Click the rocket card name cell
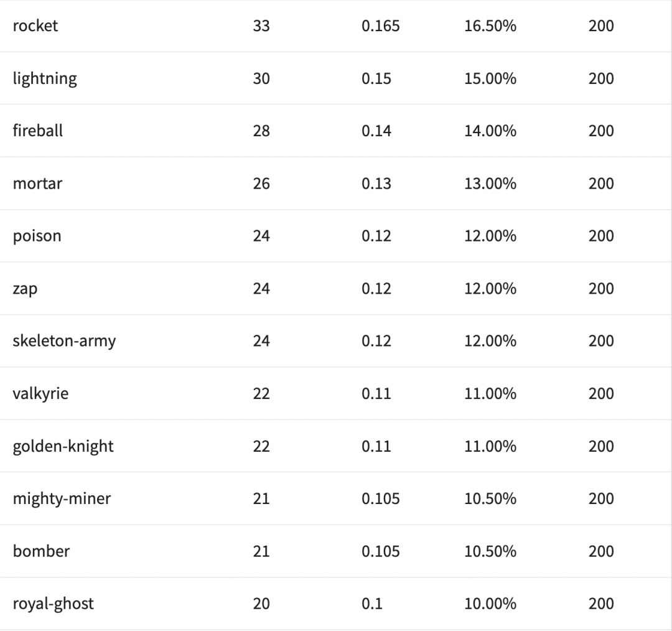The width and height of the screenshot is (672, 631). click(35, 26)
